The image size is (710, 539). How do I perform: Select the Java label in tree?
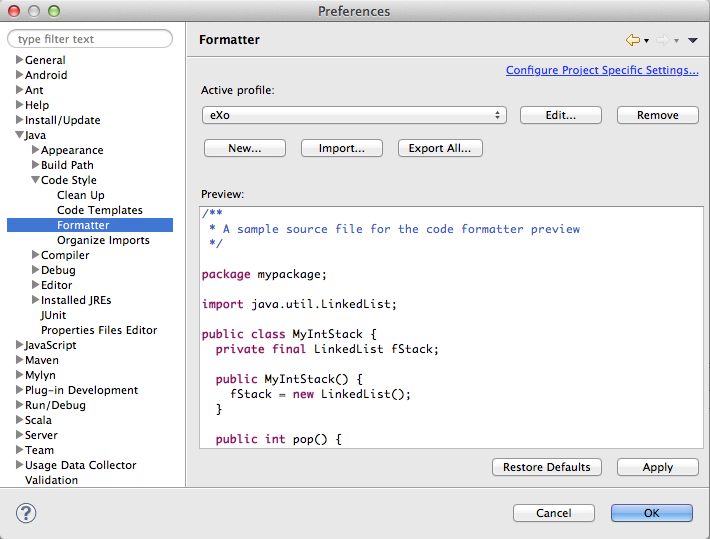click(35, 135)
